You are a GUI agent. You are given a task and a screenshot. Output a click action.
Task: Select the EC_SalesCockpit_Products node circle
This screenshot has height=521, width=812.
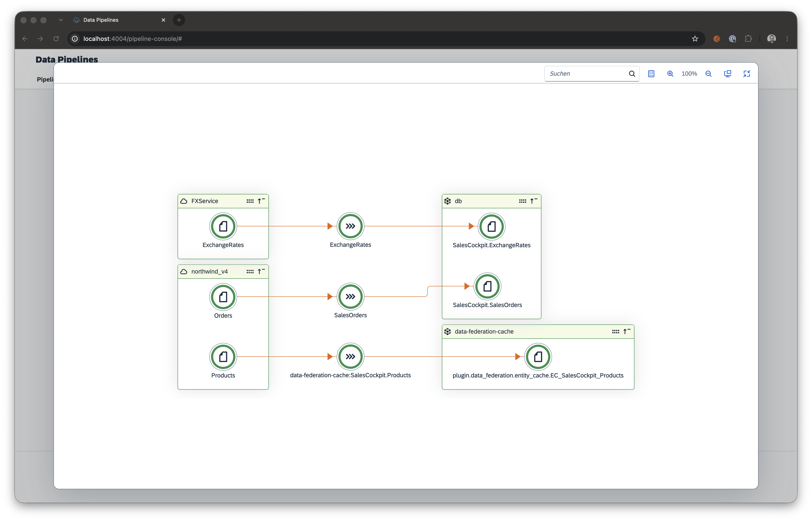click(x=538, y=357)
